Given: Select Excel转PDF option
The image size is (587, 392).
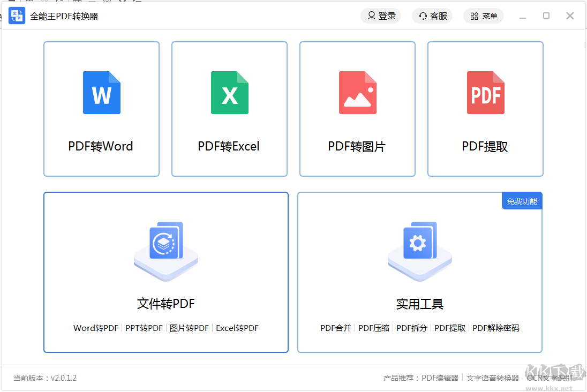Looking at the screenshot, I should [x=237, y=328].
